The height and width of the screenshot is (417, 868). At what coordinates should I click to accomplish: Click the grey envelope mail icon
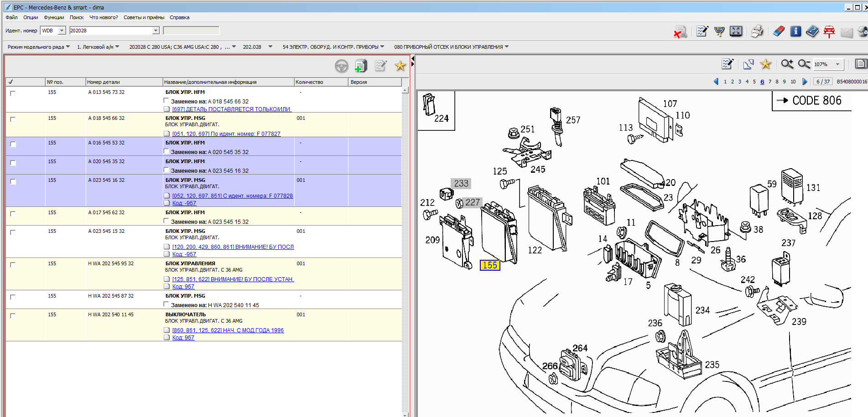pos(847,32)
